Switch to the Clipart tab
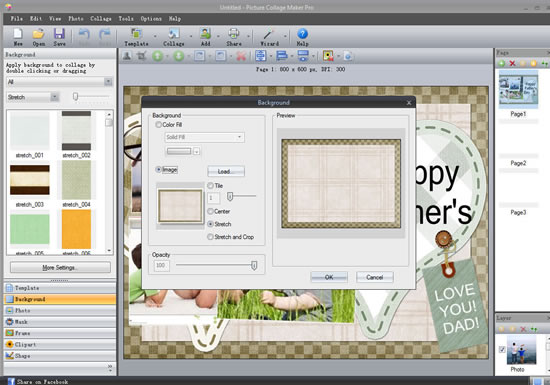 60,344
